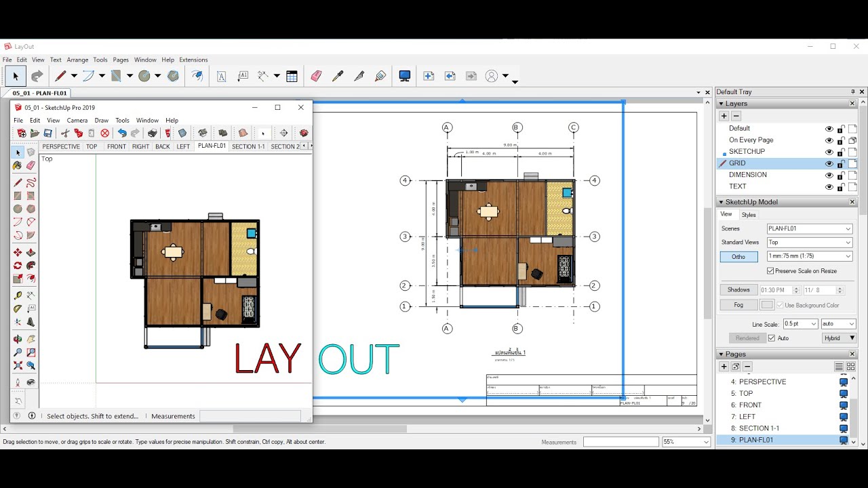The width and height of the screenshot is (868, 488).
Task: Click the LayOut Table tool
Action: [292, 77]
